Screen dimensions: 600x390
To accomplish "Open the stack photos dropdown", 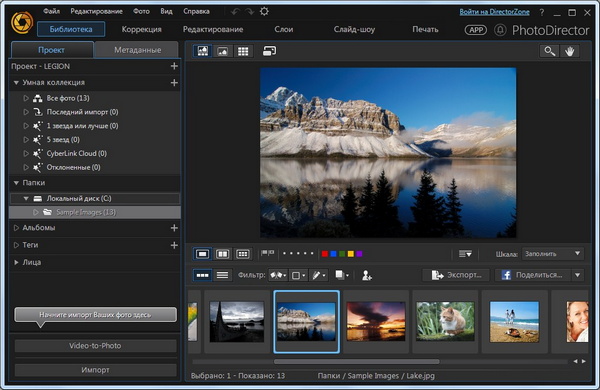I will point(342,275).
